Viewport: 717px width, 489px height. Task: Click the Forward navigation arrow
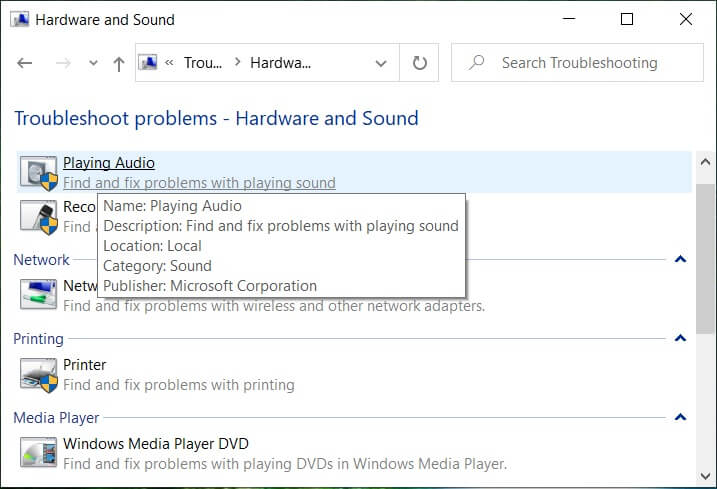coord(62,63)
